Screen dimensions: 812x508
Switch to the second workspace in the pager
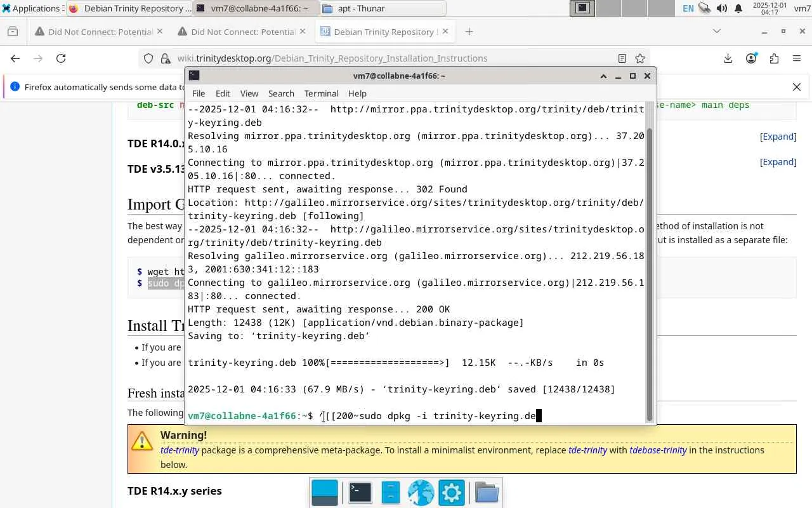pos(609,8)
